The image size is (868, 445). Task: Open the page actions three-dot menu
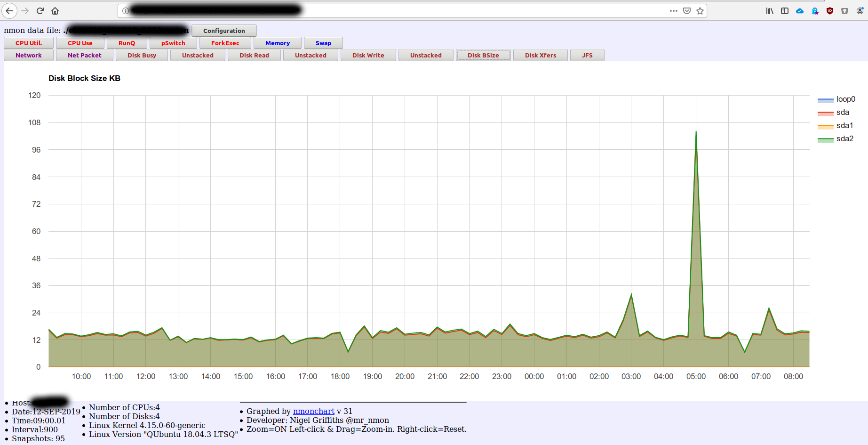pyautogui.click(x=674, y=11)
